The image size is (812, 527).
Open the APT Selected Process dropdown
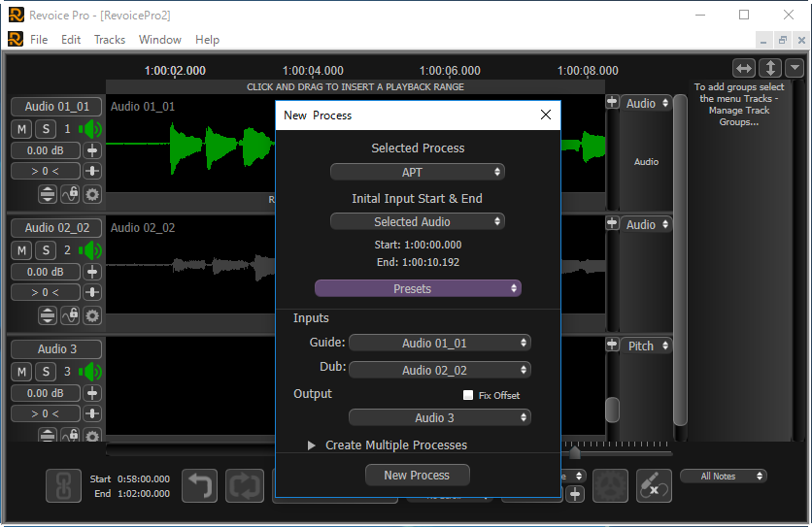[418, 172]
